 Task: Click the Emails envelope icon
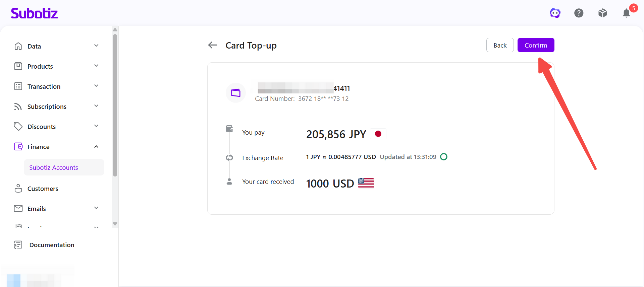[18, 208]
